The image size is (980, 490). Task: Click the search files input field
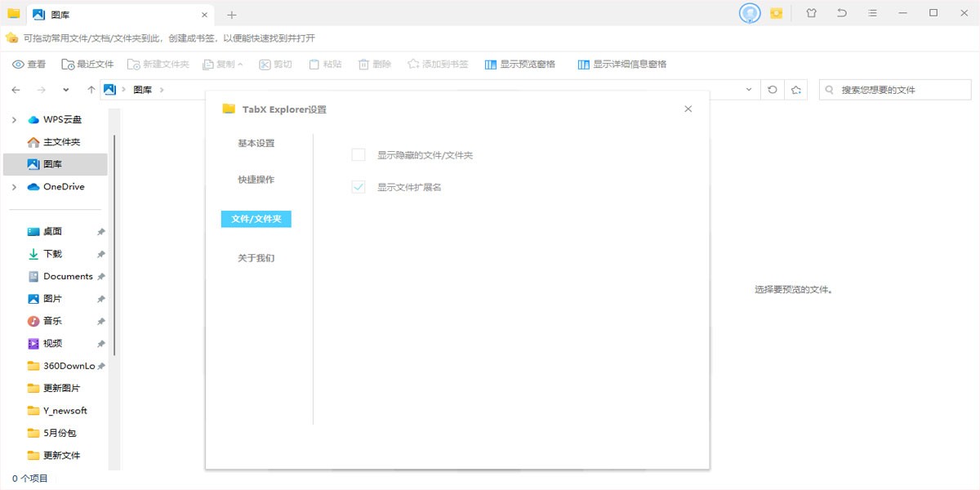pos(895,90)
